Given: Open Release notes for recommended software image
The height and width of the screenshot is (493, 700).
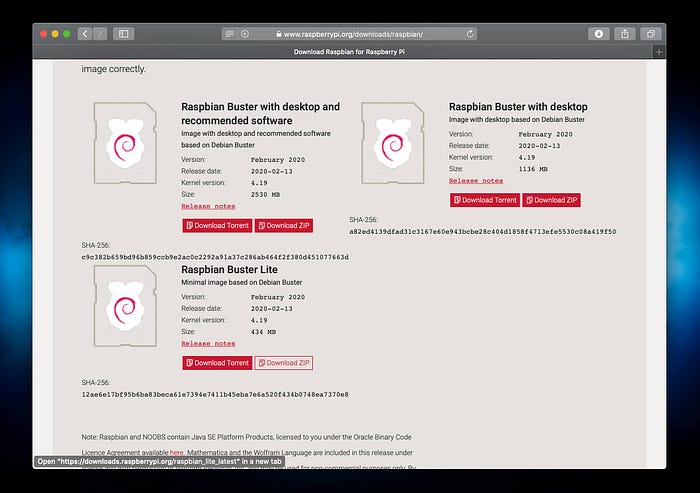Looking at the screenshot, I should pyautogui.click(x=208, y=206).
